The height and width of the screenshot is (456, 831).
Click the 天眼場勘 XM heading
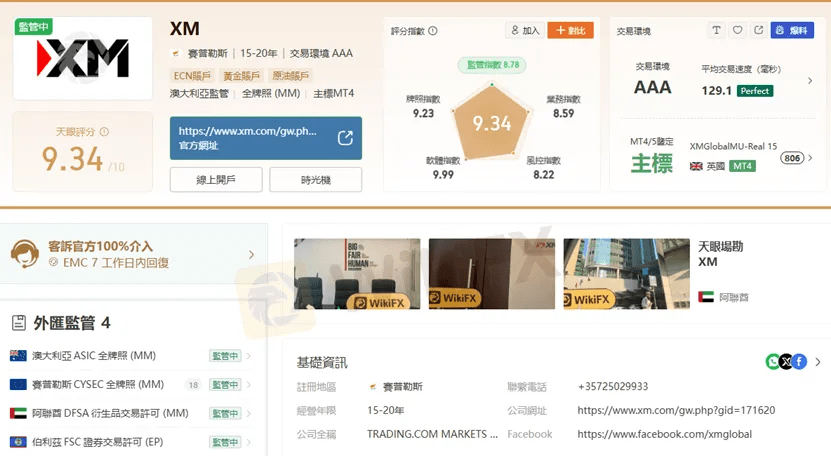(x=721, y=254)
